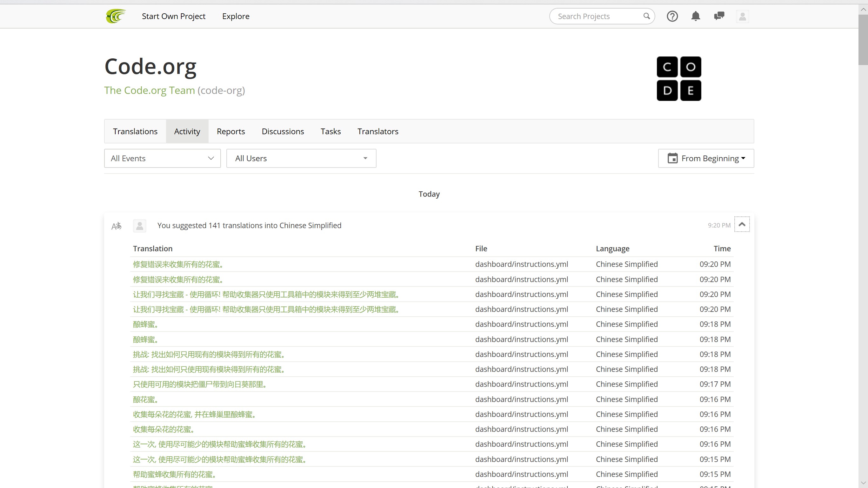The image size is (868, 488).
Task: Click the vertical scrollbar thumb
Action: tap(863, 40)
